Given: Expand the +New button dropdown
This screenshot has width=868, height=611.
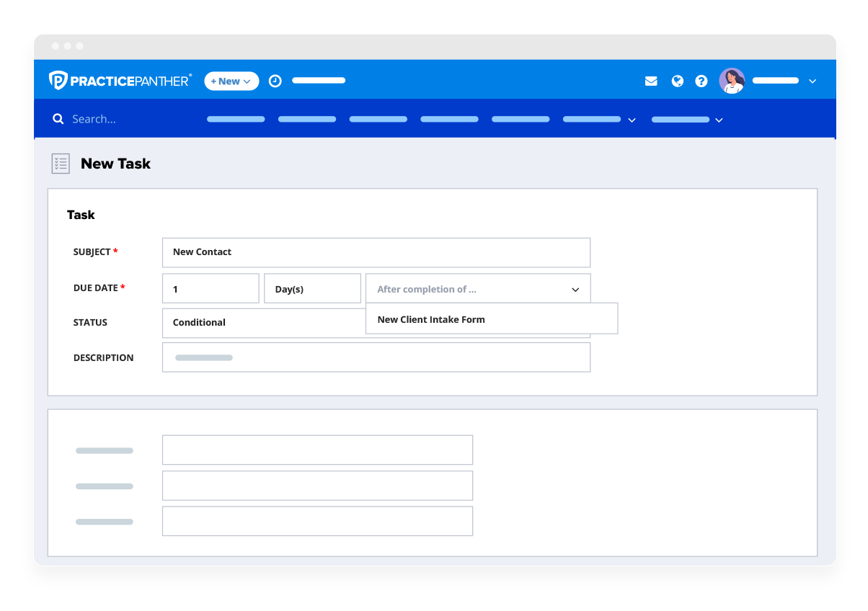Looking at the screenshot, I should point(246,81).
